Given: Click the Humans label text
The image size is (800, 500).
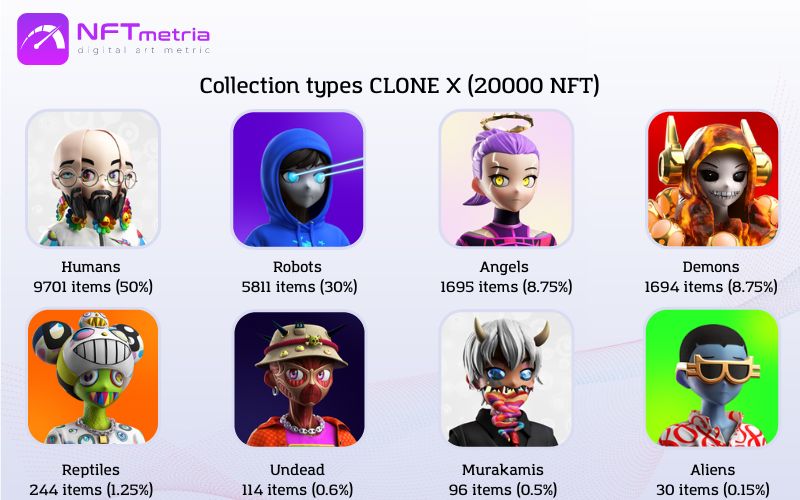Looking at the screenshot, I should point(91,267).
